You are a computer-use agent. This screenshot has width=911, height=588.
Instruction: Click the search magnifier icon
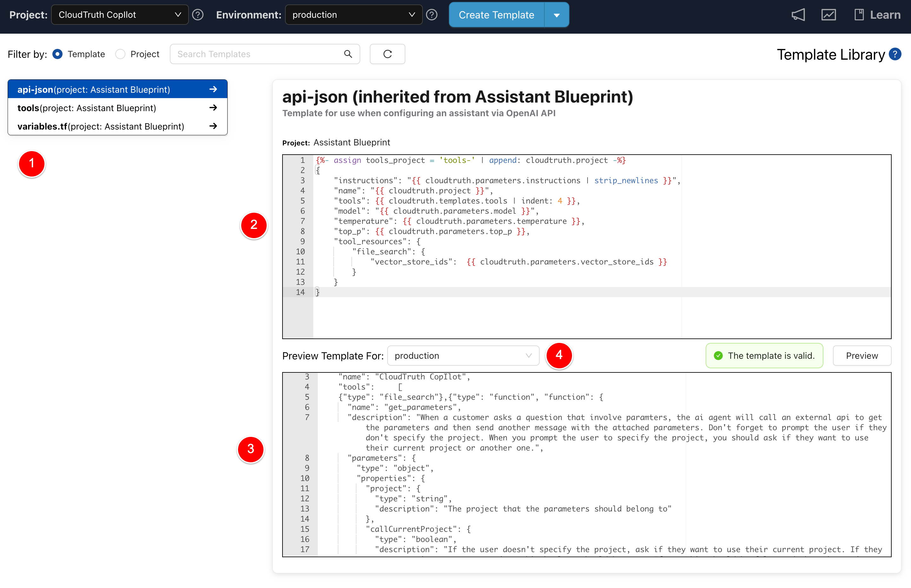point(348,54)
